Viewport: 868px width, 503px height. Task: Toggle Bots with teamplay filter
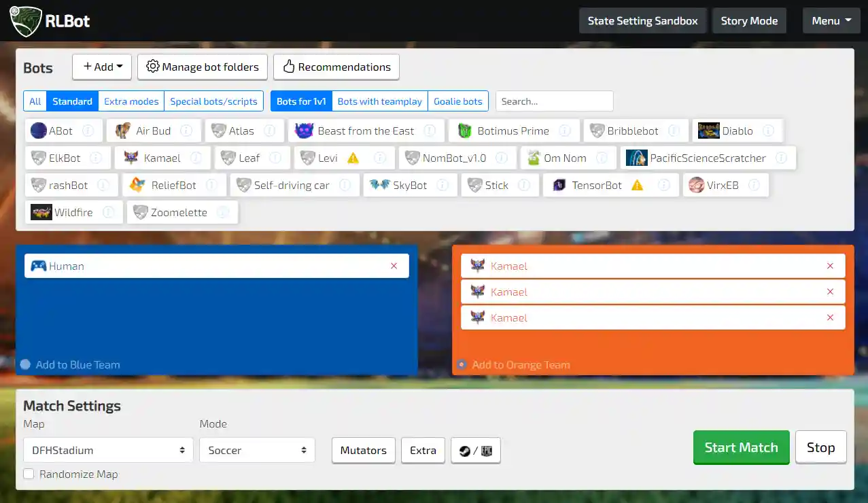coord(380,101)
